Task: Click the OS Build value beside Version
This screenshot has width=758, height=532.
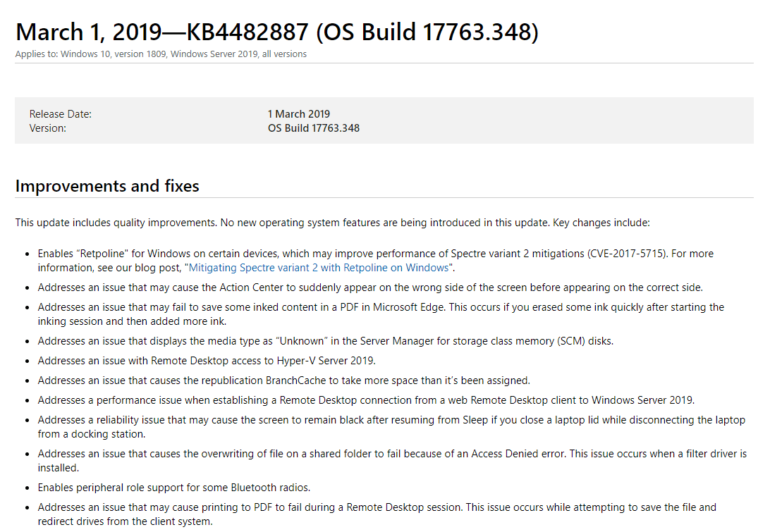Action: 313,128
